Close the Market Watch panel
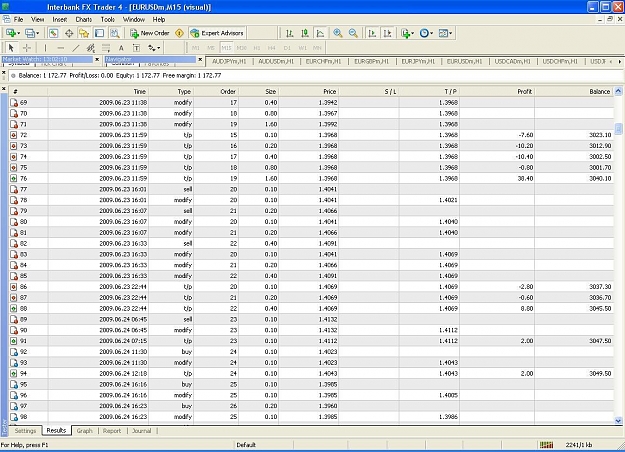The width and height of the screenshot is (625, 452). 97,59
